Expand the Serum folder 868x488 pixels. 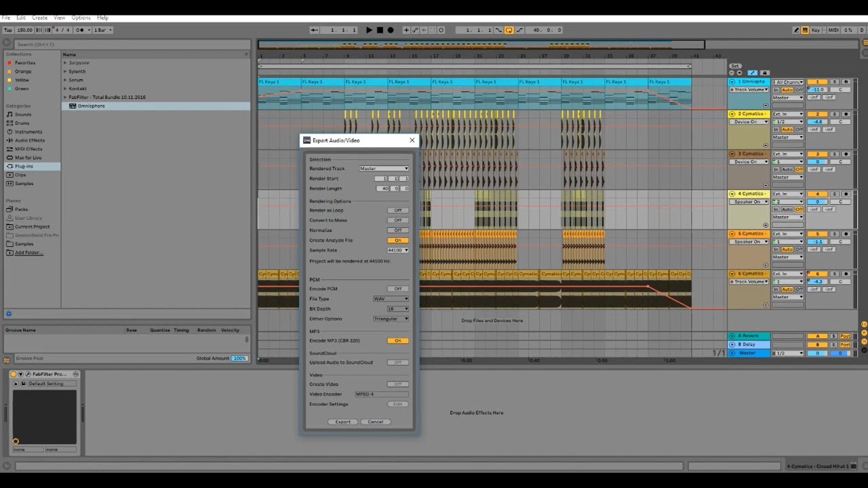66,80
